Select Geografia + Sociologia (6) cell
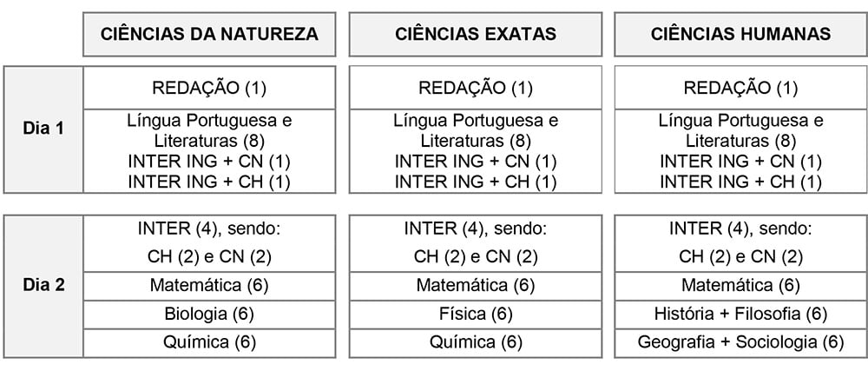 (740, 342)
